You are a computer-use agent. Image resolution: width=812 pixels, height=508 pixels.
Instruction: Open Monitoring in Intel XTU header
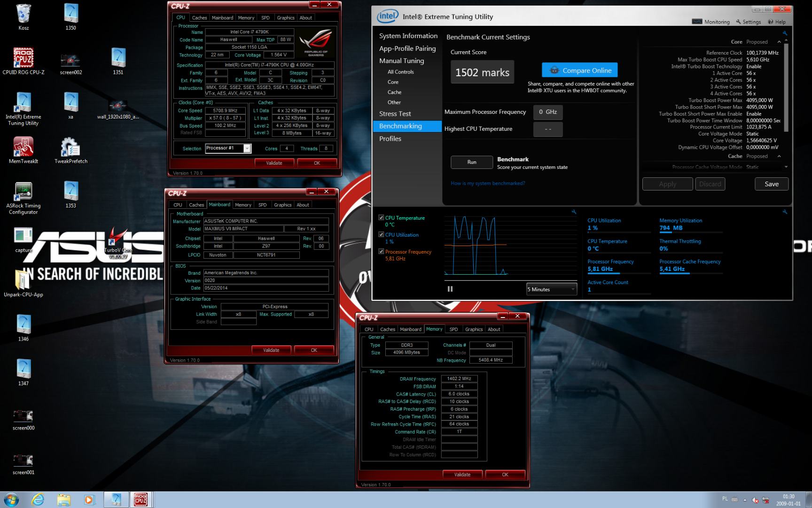point(711,22)
